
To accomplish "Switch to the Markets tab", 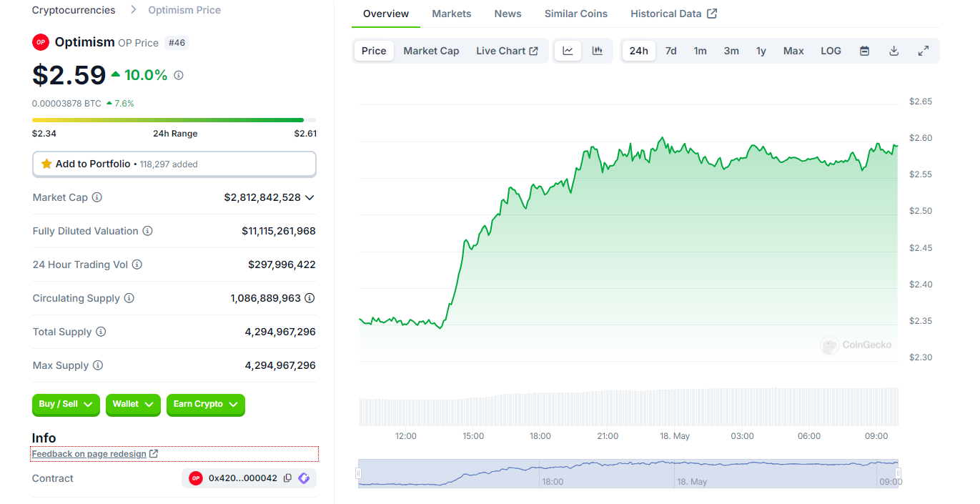I will click(452, 14).
